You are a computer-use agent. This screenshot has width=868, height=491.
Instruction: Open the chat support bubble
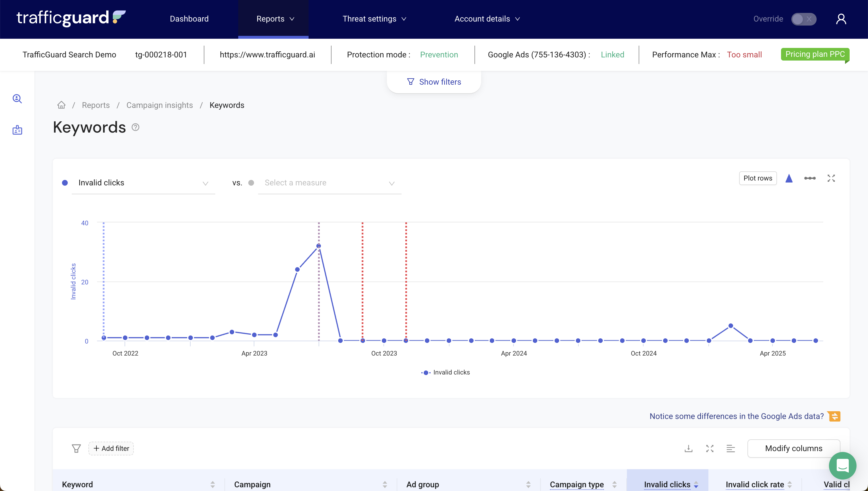point(842,465)
